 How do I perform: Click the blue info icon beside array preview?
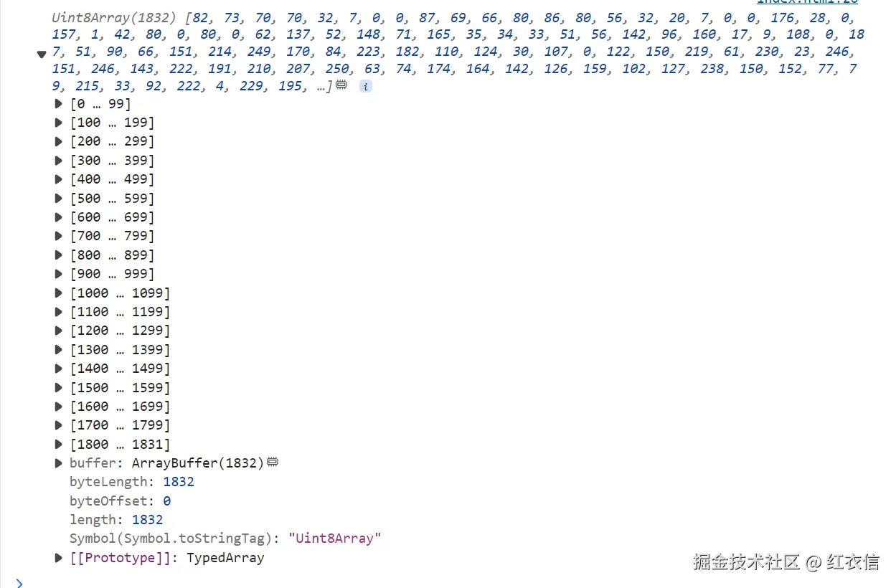pos(365,86)
